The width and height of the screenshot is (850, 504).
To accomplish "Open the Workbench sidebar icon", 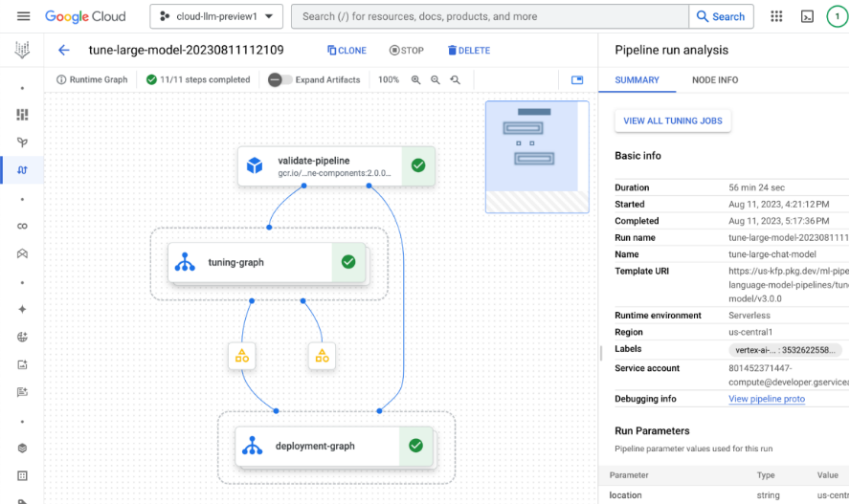I will (22, 253).
